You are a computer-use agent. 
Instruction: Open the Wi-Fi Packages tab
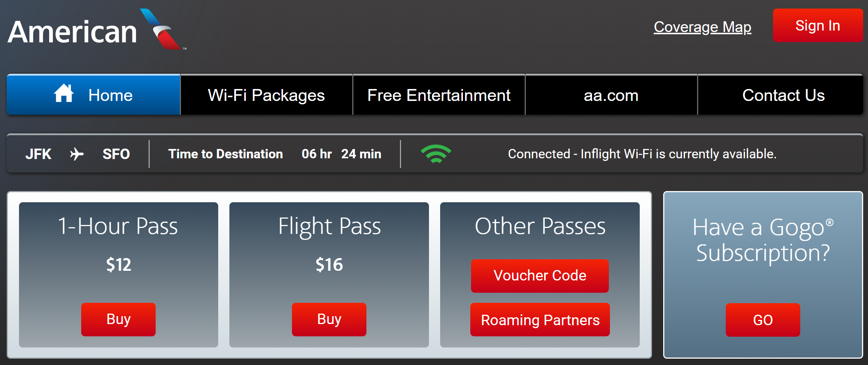266,95
